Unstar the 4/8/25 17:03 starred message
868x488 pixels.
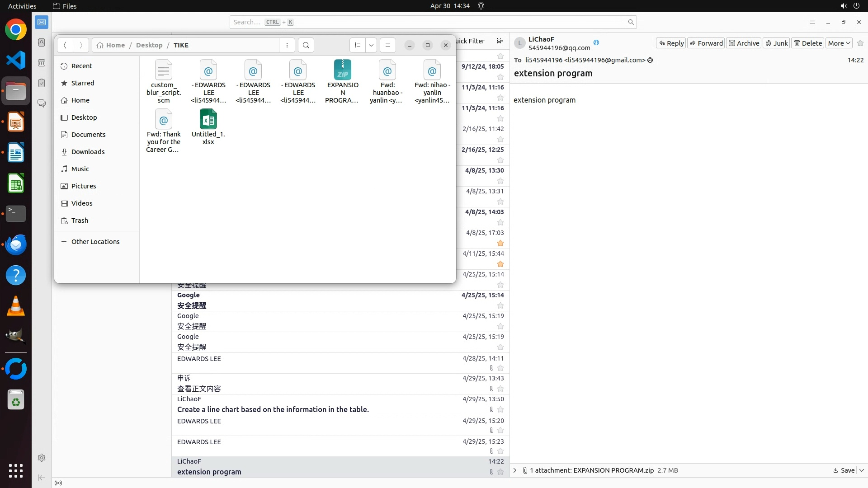(x=500, y=243)
